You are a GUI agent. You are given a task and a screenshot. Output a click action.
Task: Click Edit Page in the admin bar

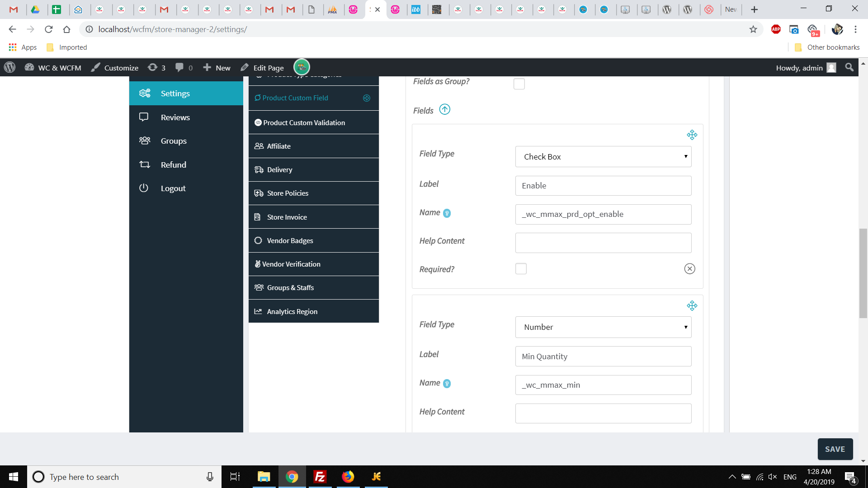(x=263, y=68)
